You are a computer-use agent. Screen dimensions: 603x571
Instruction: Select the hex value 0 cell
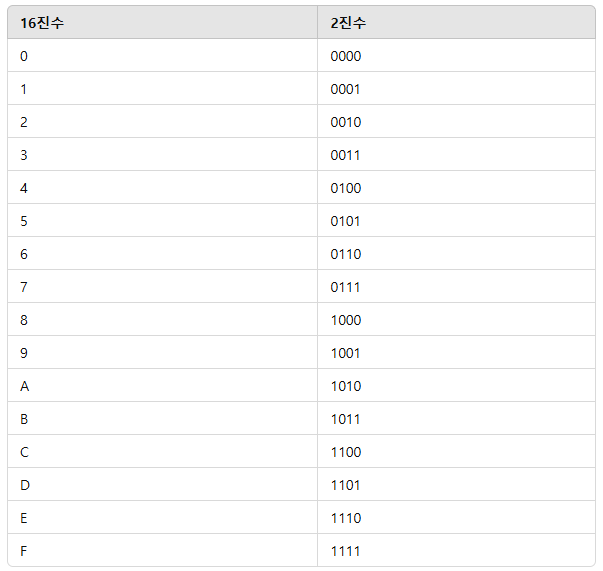(x=24, y=56)
